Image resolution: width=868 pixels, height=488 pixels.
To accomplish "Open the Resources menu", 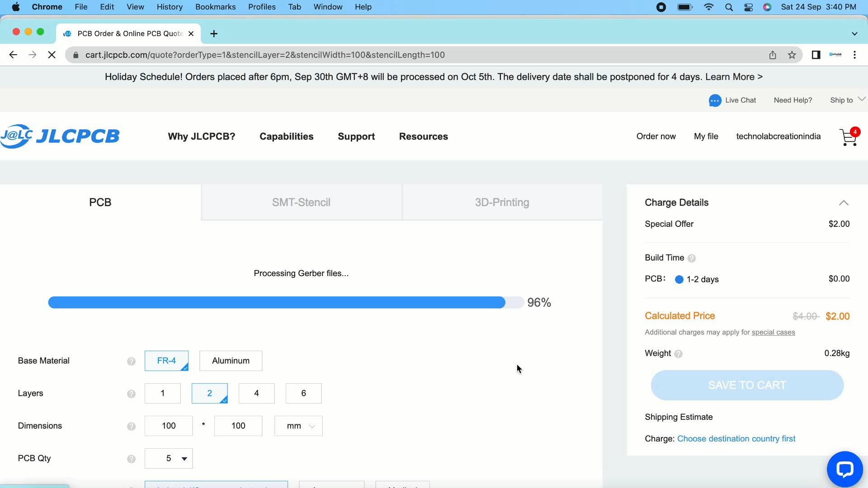I will pyautogui.click(x=424, y=136).
